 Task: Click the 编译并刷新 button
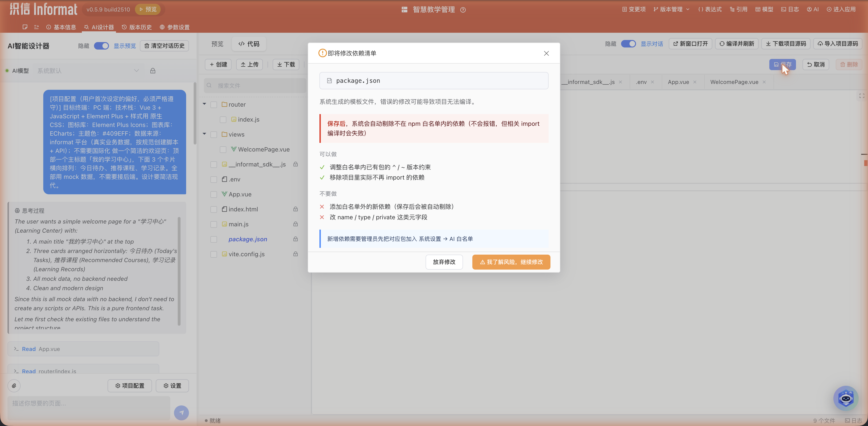737,44
